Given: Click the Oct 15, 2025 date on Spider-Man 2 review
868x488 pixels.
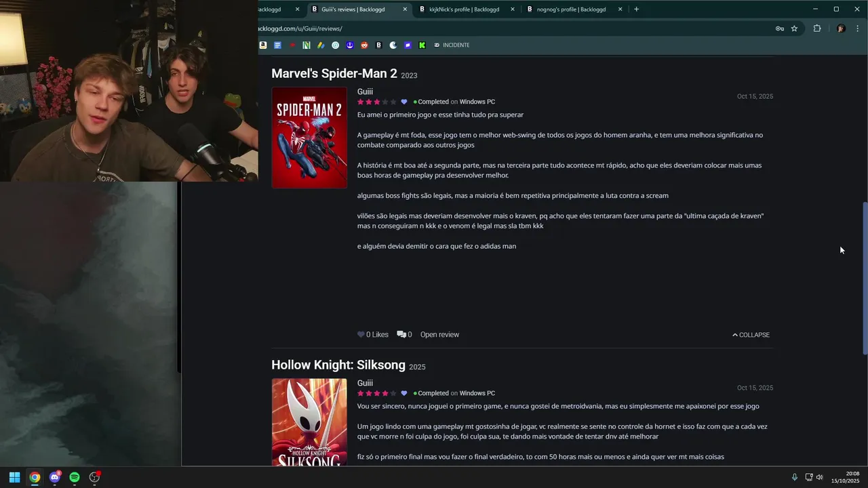Looking at the screenshot, I should pos(755,96).
